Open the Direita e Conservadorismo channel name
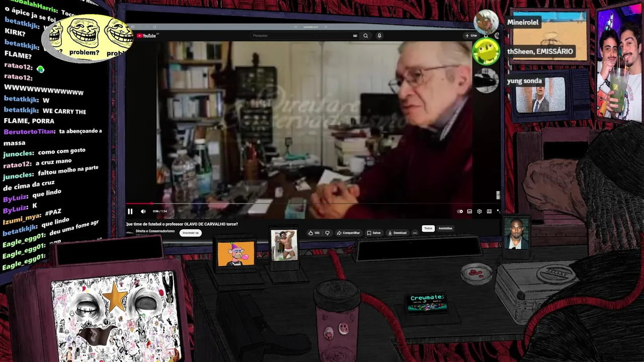The height and width of the screenshot is (362, 644). coord(155,231)
